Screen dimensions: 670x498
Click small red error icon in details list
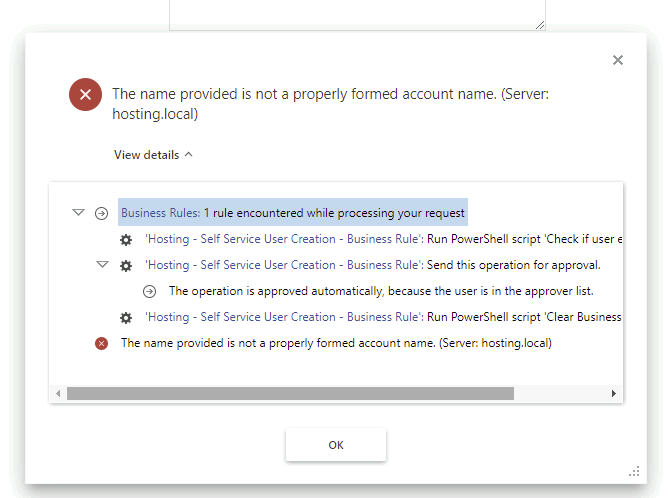tap(101, 343)
